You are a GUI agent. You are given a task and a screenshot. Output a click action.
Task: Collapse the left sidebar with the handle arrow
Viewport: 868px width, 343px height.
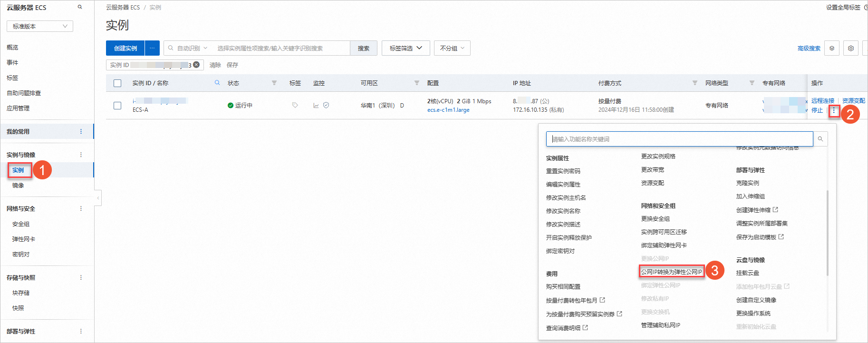(x=98, y=198)
